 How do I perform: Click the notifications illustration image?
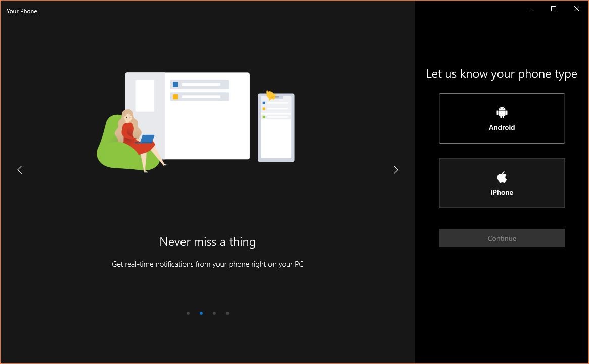point(196,122)
